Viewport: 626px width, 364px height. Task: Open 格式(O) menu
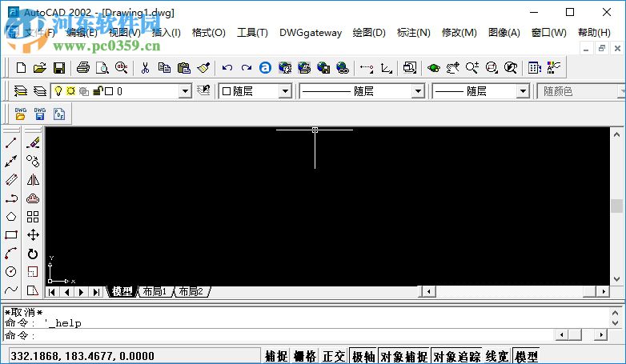(x=208, y=33)
